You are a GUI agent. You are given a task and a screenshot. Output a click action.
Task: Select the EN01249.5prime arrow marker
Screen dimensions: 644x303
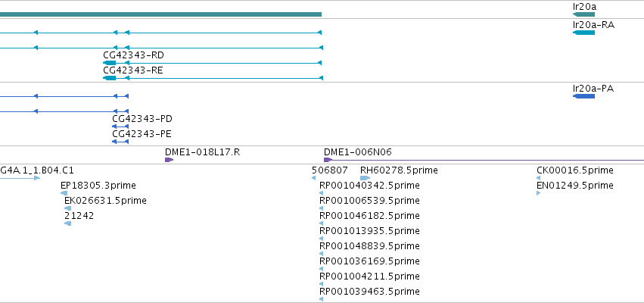[x=539, y=193]
